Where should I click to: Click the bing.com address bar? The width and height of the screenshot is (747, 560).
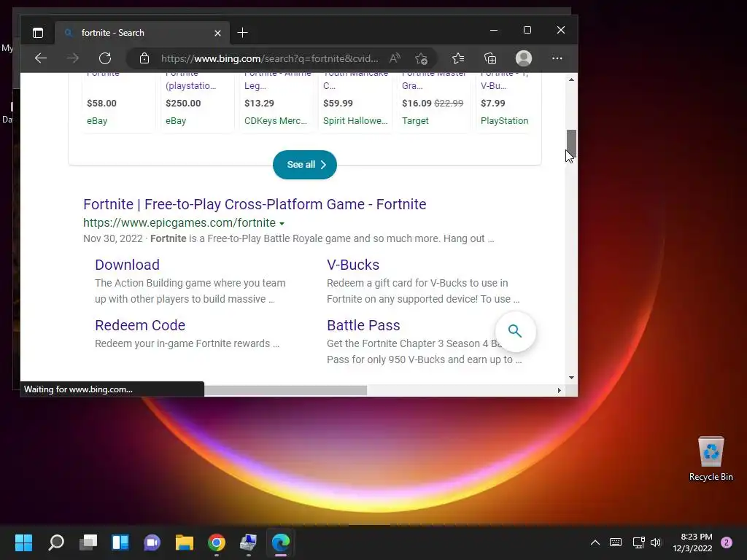[270, 58]
